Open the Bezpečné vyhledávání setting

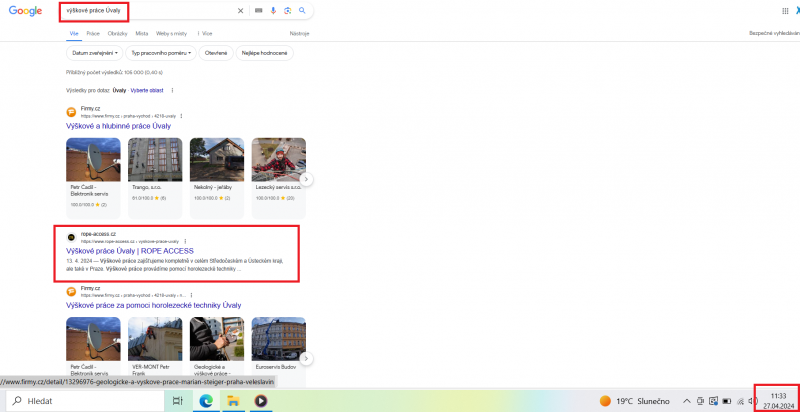pyautogui.click(x=774, y=34)
